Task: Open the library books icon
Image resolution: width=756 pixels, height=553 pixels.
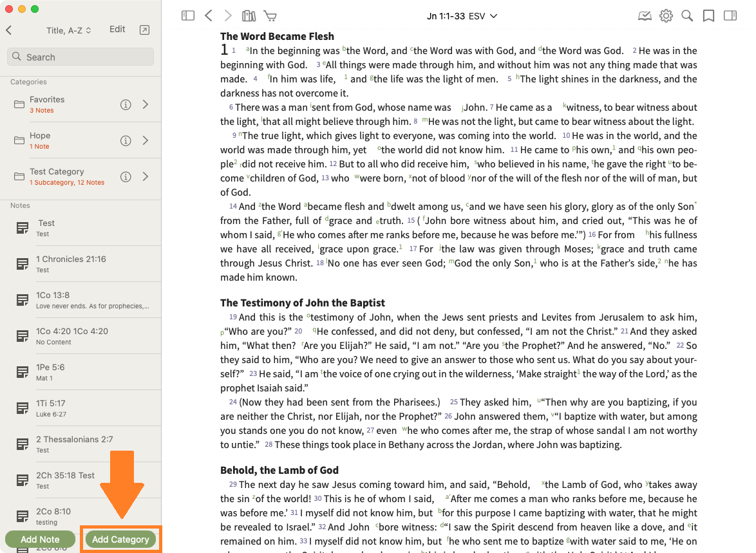Action: [249, 16]
